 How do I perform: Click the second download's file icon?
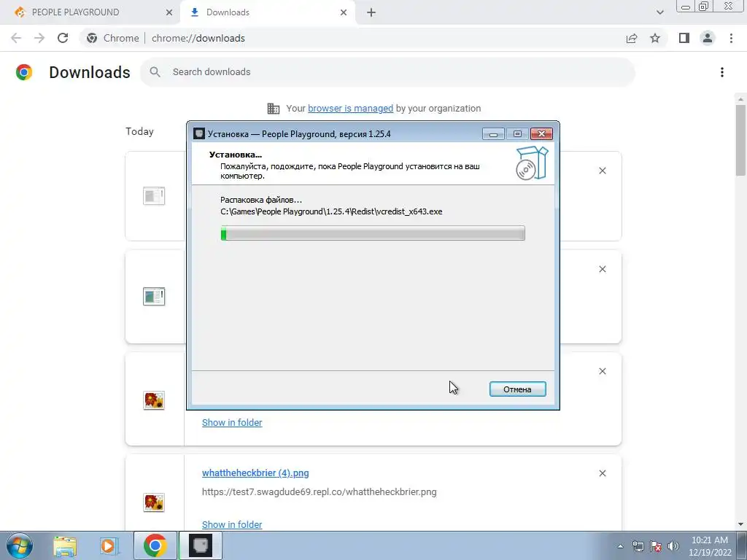click(x=154, y=296)
